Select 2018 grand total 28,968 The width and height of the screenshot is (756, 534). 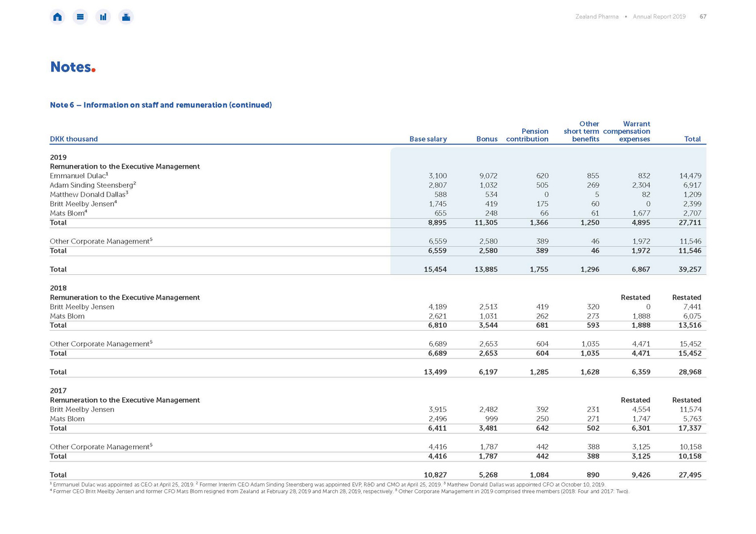[x=690, y=372]
